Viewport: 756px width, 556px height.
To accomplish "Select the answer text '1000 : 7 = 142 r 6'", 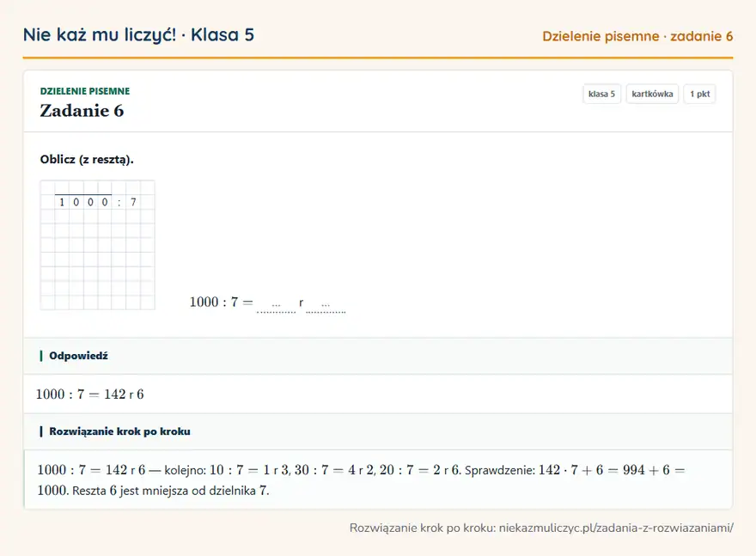I will pyautogui.click(x=89, y=394).
